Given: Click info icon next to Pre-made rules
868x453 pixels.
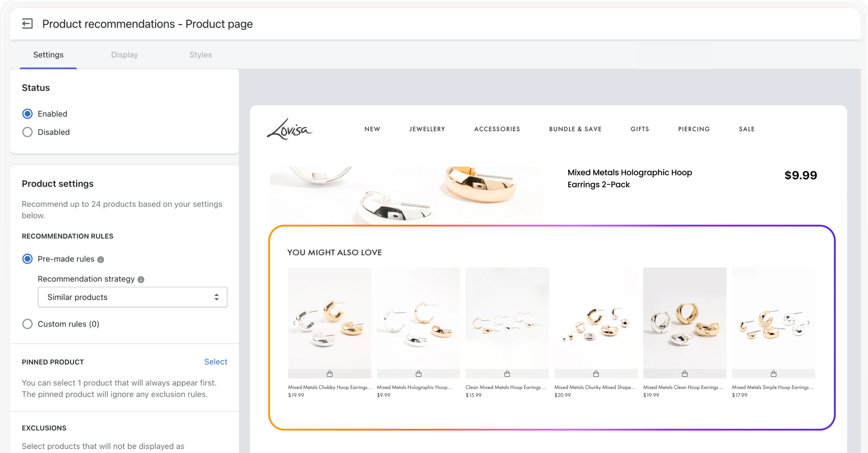Looking at the screenshot, I should [x=101, y=260].
